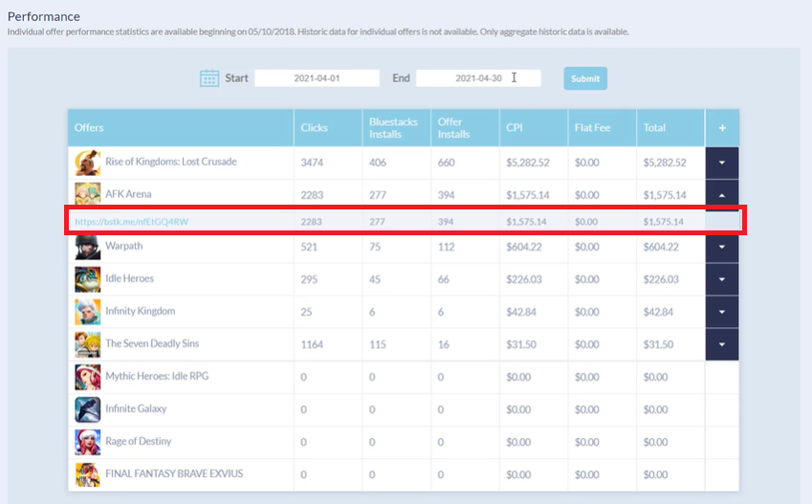Click the Rage of Destiny icon
This screenshot has height=504, width=812.
point(88,443)
